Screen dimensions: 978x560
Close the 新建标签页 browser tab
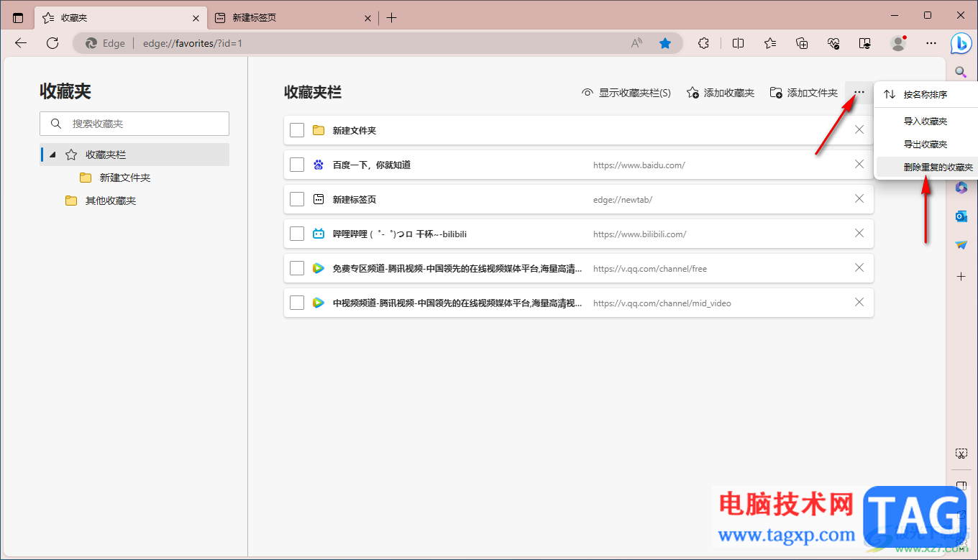coord(367,18)
